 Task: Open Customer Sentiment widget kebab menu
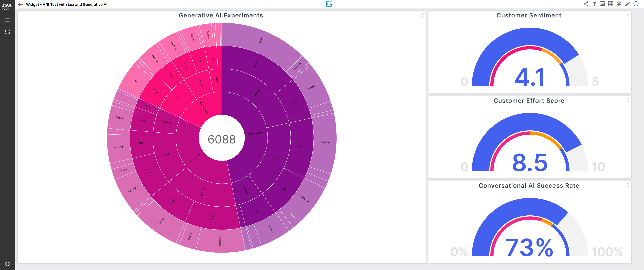628,15
